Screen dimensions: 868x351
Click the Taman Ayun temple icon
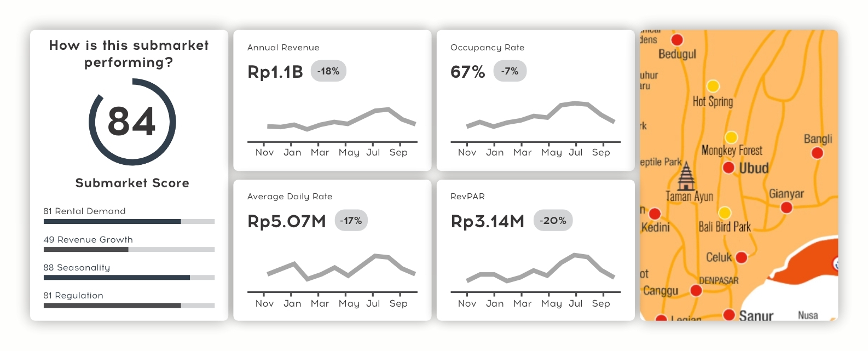tap(686, 176)
